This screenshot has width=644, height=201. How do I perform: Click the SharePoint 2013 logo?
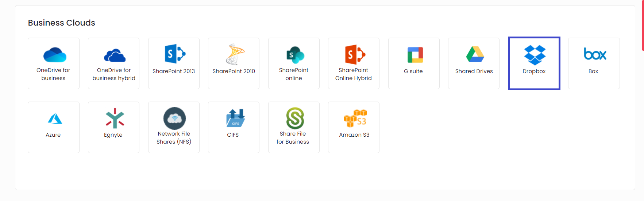click(175, 54)
